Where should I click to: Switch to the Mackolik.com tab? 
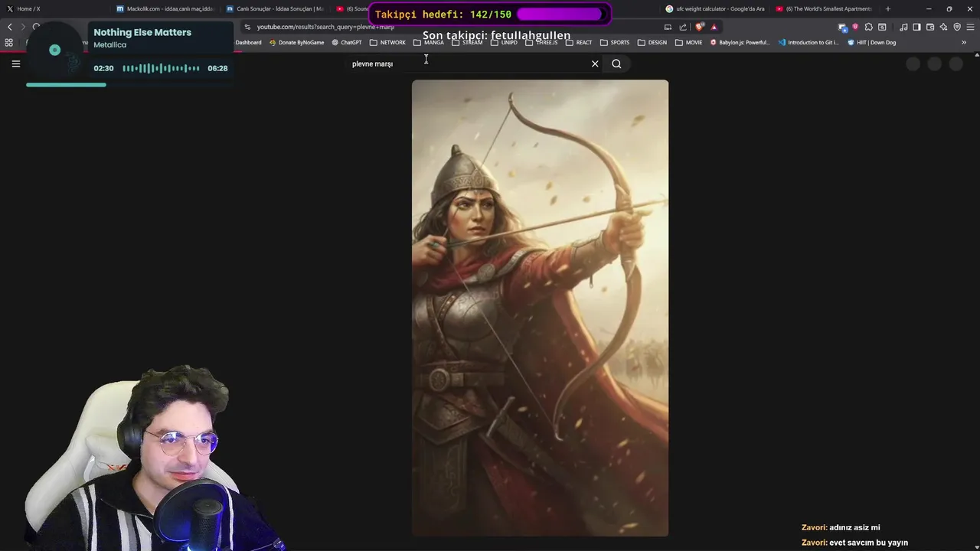[165, 8]
